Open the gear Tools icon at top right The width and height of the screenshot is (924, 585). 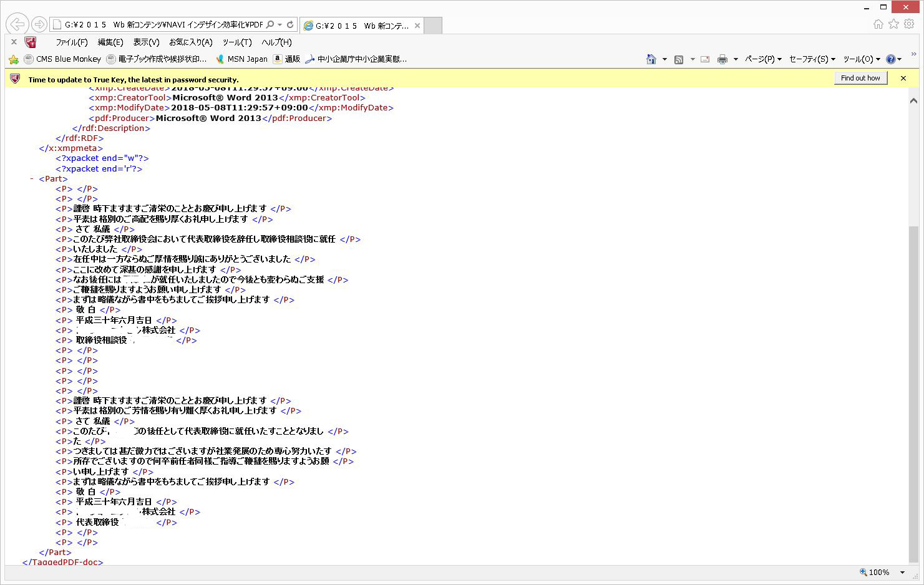point(909,24)
